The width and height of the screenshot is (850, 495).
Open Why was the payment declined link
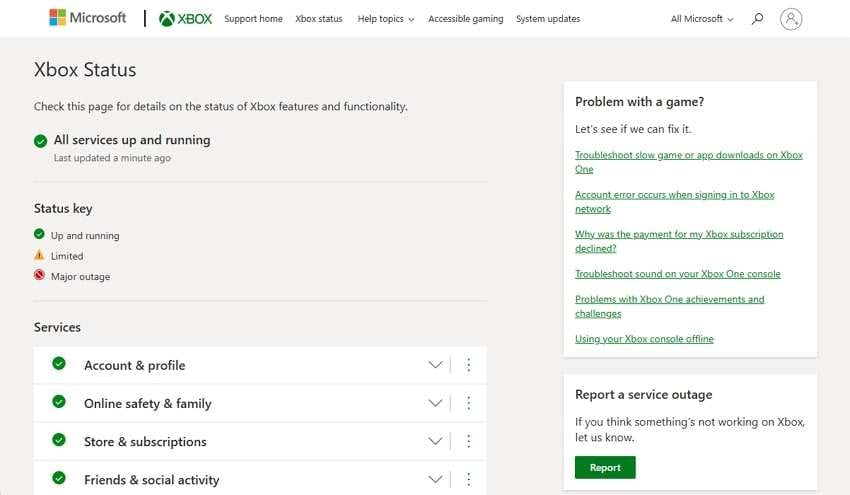[x=679, y=241]
